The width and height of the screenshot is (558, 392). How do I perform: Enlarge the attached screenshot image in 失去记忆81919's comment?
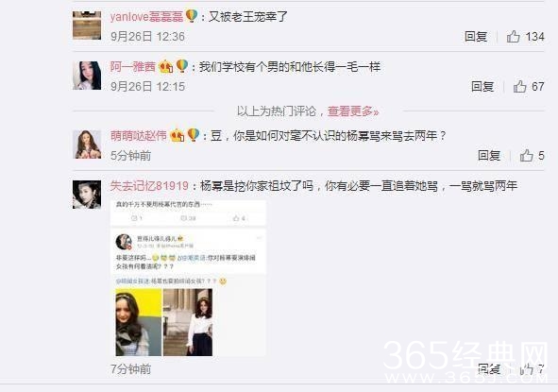click(188, 279)
